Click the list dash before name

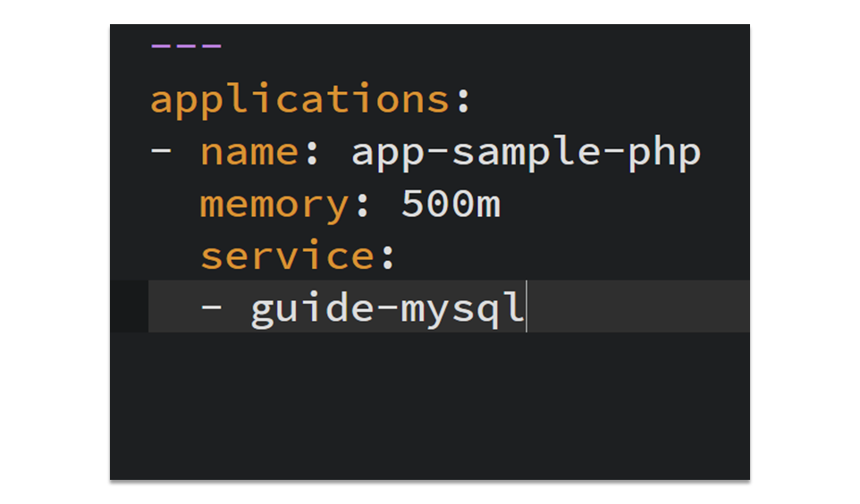(161, 150)
